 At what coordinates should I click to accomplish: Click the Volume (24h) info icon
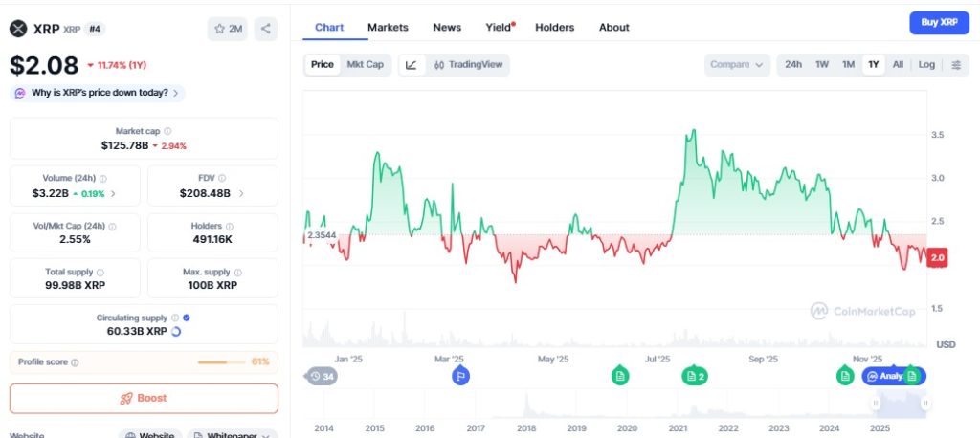pyautogui.click(x=103, y=178)
